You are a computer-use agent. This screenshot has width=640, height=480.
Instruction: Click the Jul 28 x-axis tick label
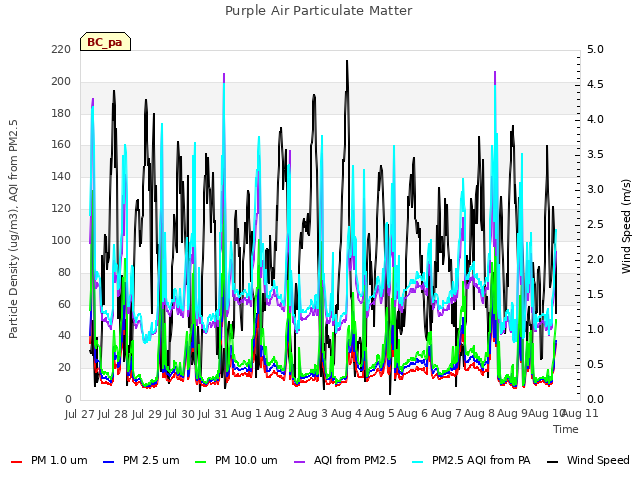pyautogui.click(x=113, y=414)
